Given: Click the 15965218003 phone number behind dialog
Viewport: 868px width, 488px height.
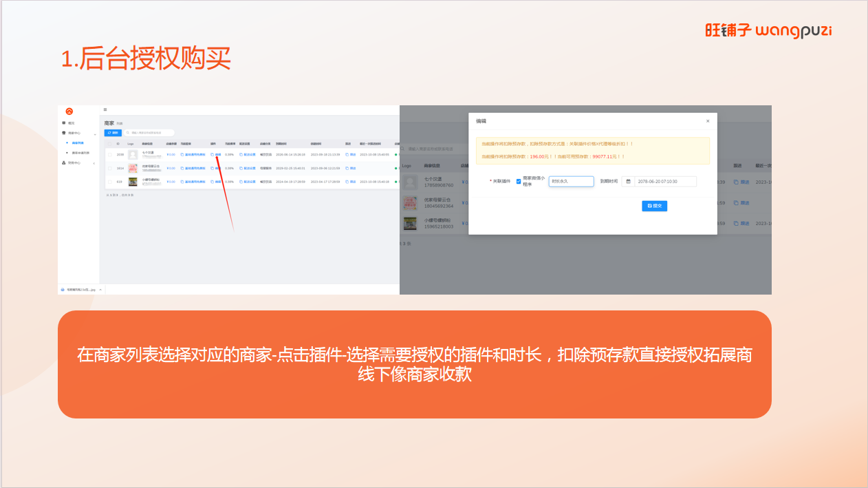Looking at the screenshot, I should [x=439, y=227].
